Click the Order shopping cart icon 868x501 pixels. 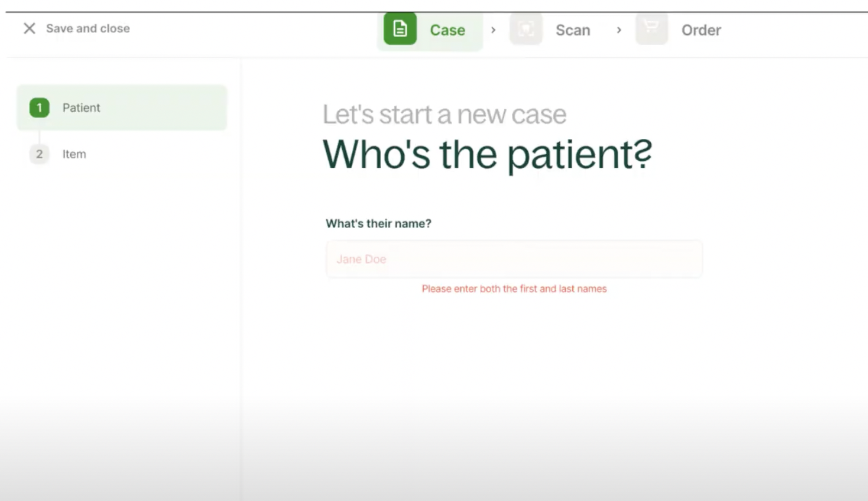(651, 28)
